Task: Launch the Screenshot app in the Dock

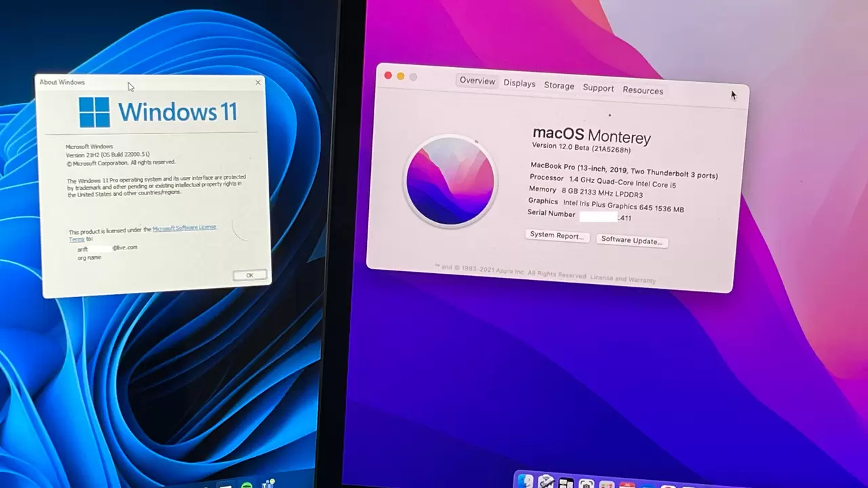Action: [587, 483]
